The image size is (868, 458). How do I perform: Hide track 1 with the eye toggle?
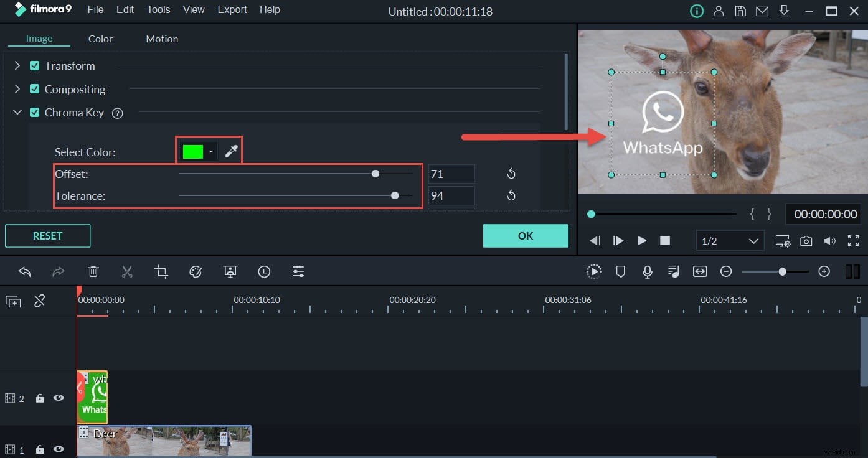tap(59, 449)
